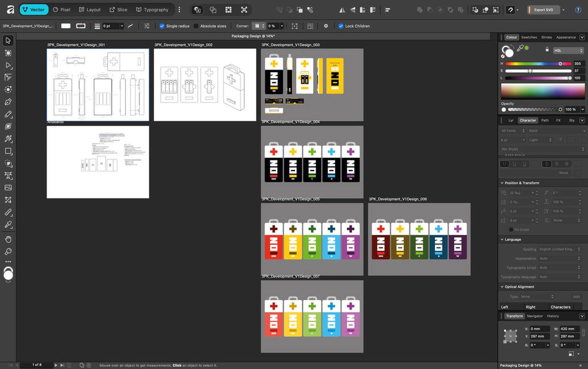Select the Pen tool in the left toolbar
The image size is (588, 369).
pyautogui.click(x=8, y=102)
